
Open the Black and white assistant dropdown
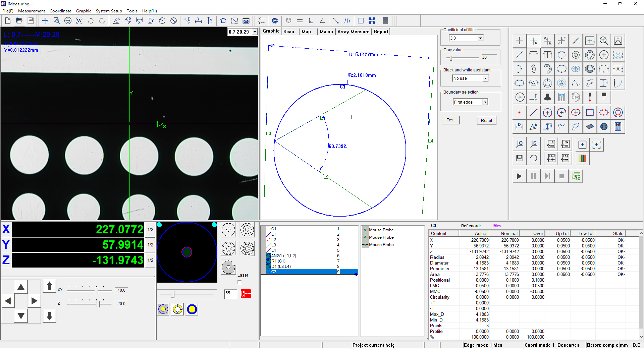(485, 78)
